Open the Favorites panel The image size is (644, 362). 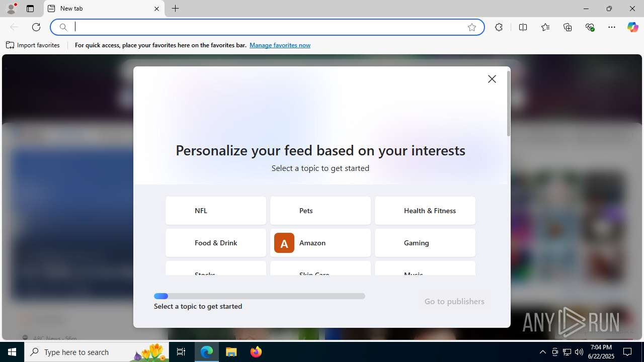click(x=545, y=27)
